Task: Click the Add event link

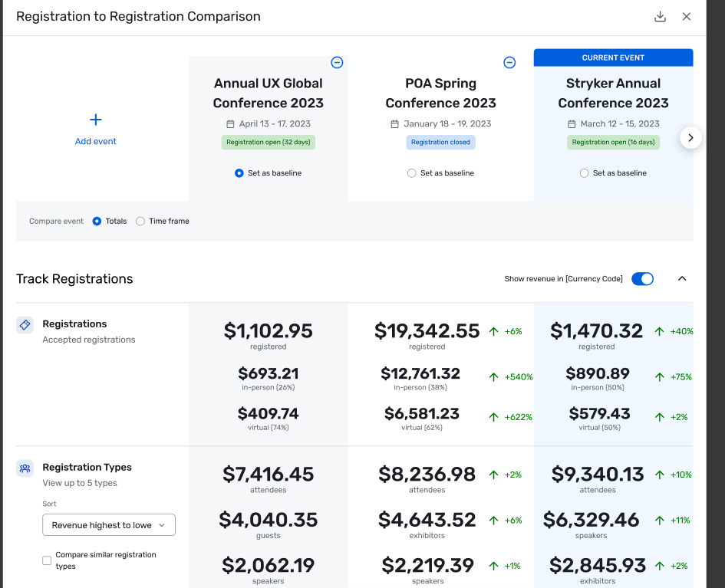Action: click(96, 141)
